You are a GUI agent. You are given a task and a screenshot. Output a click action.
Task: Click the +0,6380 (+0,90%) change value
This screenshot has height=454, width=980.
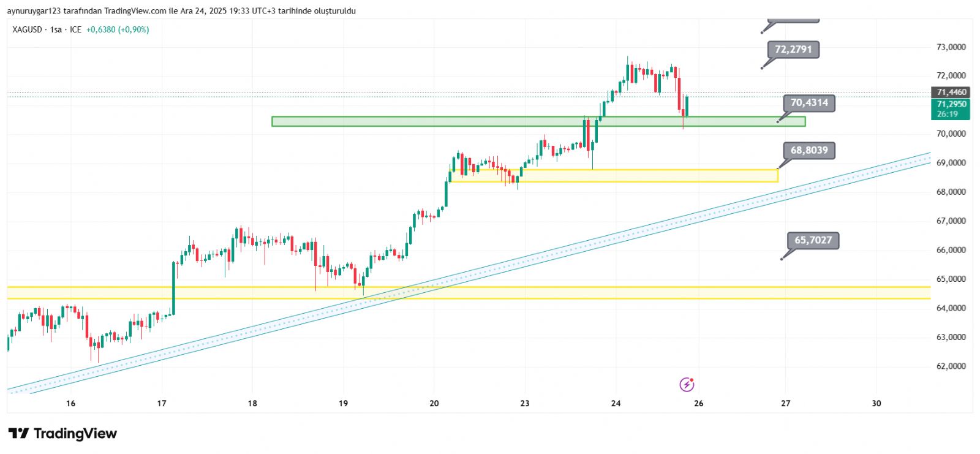[x=118, y=29]
